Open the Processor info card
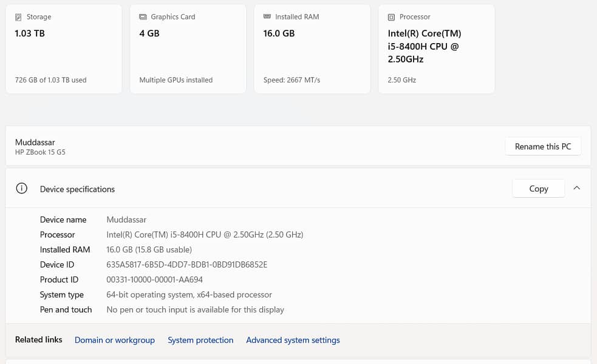The height and width of the screenshot is (364, 597). [x=436, y=49]
